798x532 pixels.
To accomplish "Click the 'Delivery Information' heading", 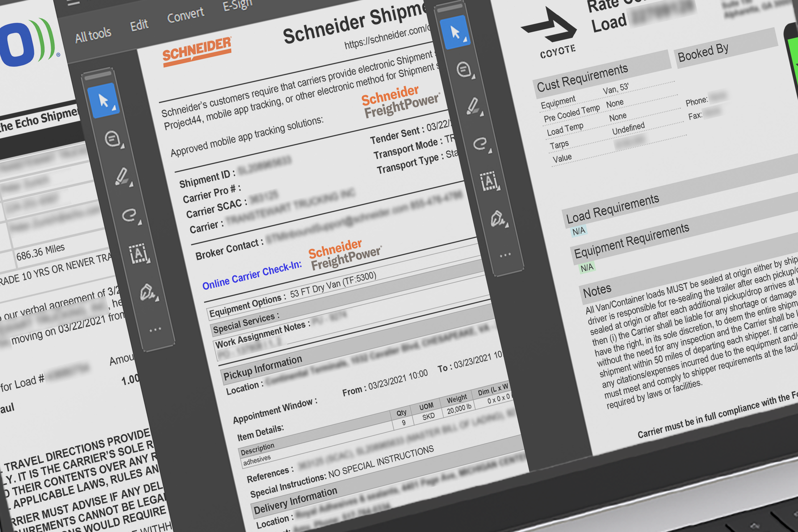I will tap(295, 501).
